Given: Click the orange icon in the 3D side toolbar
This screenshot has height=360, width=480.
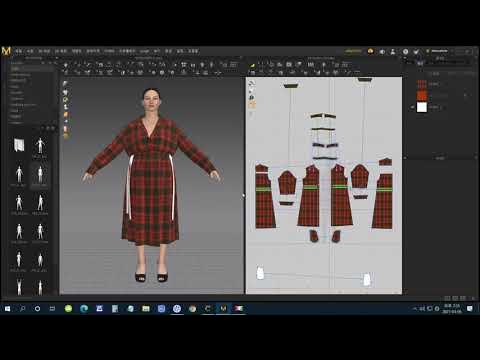Looking at the screenshot, I should [66, 114].
